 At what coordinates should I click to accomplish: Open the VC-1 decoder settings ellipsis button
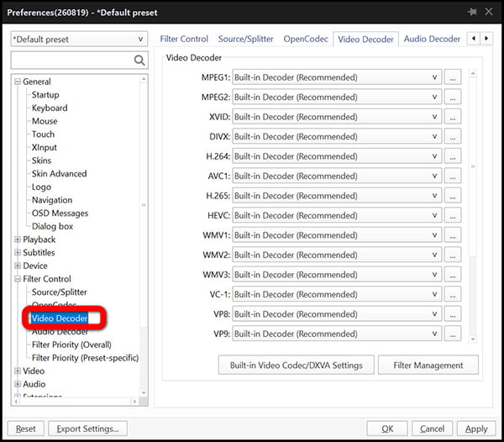tap(453, 294)
